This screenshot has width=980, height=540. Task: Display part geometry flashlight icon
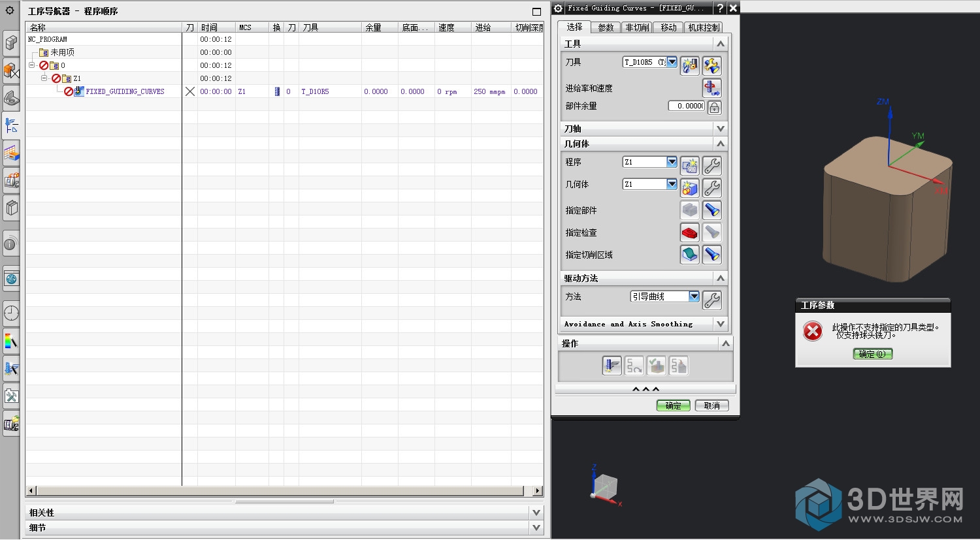point(711,210)
